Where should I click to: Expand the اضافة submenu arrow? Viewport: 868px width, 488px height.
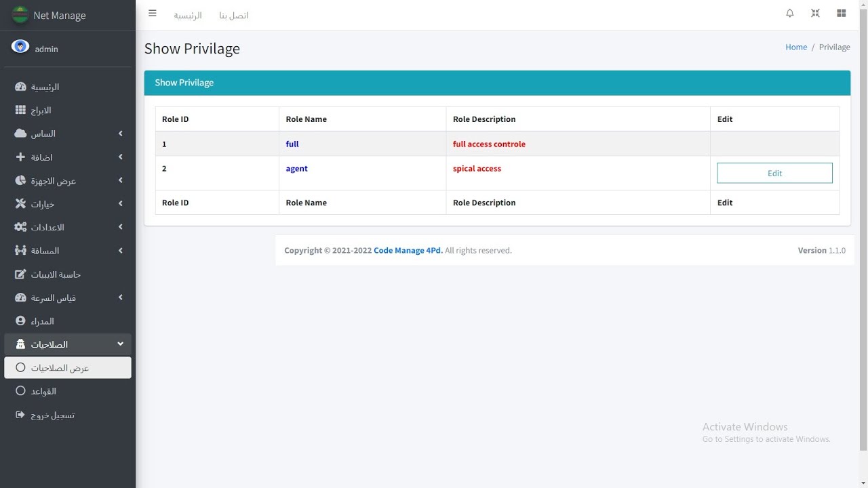[120, 157]
